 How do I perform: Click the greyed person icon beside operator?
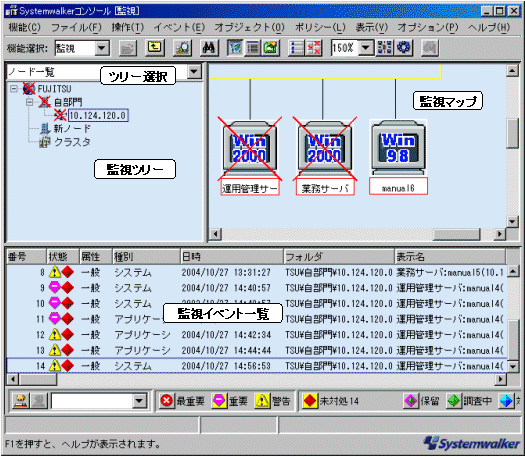(x=39, y=401)
